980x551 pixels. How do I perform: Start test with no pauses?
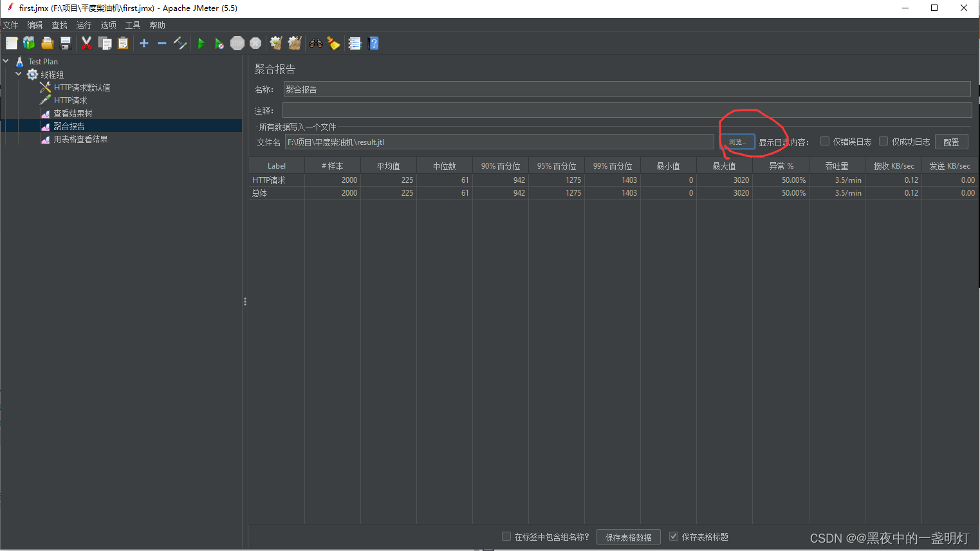point(219,43)
